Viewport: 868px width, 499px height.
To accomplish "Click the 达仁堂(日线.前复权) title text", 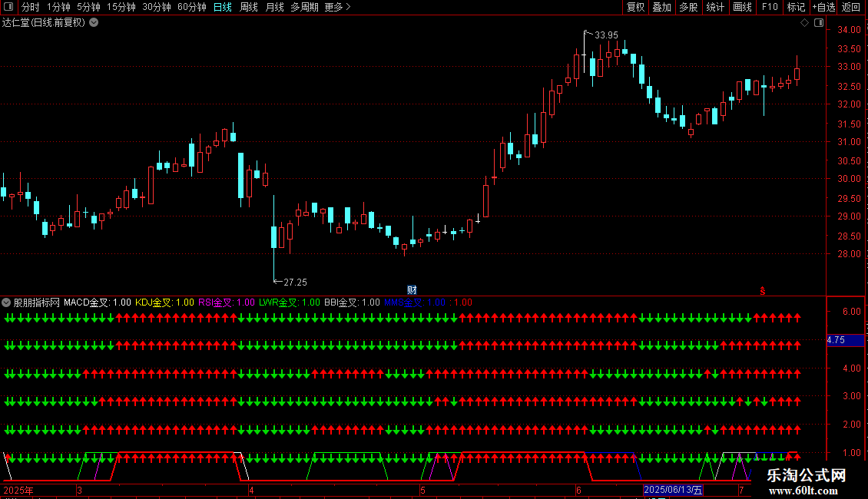I will click(44, 23).
